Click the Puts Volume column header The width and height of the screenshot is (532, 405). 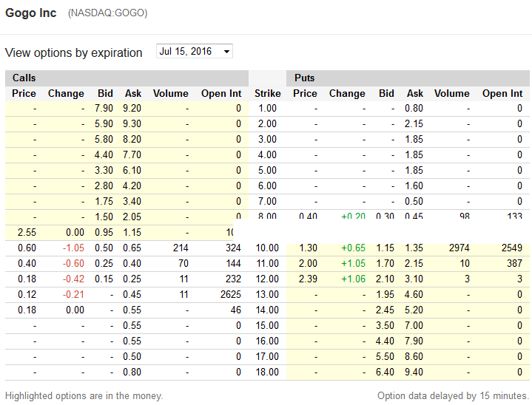point(452,94)
